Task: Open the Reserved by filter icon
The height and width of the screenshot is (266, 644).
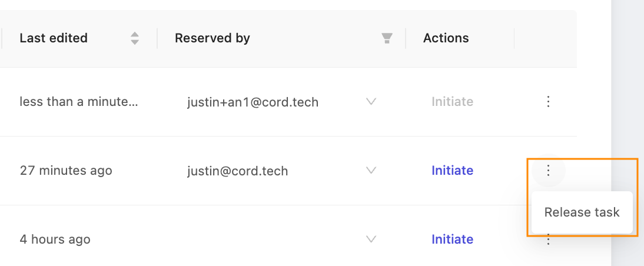Action: pyautogui.click(x=387, y=38)
